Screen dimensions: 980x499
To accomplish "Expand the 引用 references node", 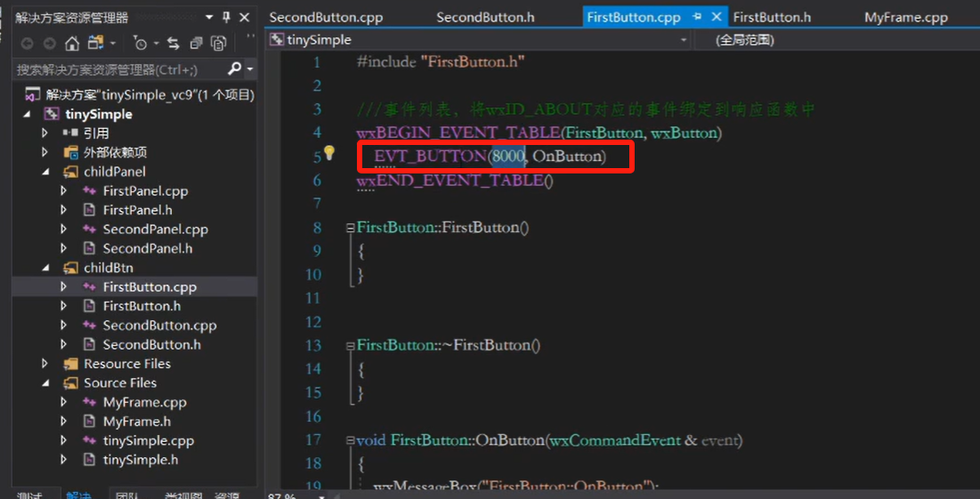I will (x=45, y=133).
